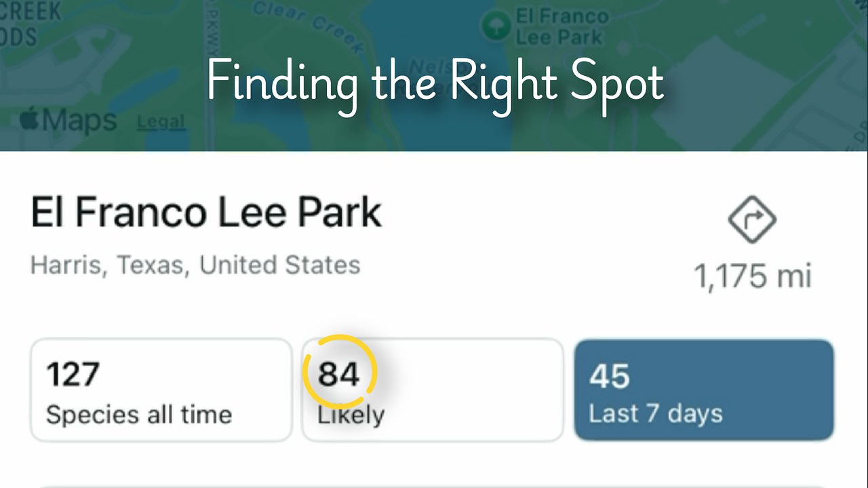The image size is (868, 488).
Task: Expand the Likely species count card
Action: coord(431,390)
